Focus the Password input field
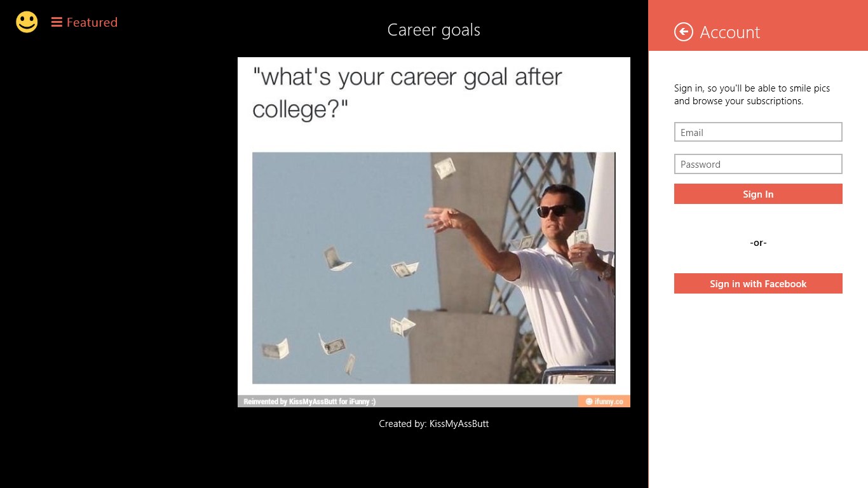 point(758,164)
